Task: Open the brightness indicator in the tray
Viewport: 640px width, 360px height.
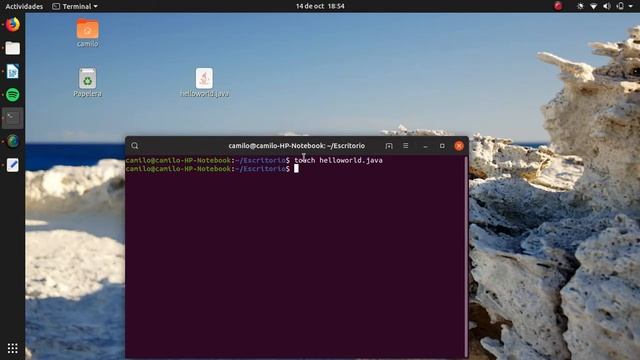Action: [580, 6]
